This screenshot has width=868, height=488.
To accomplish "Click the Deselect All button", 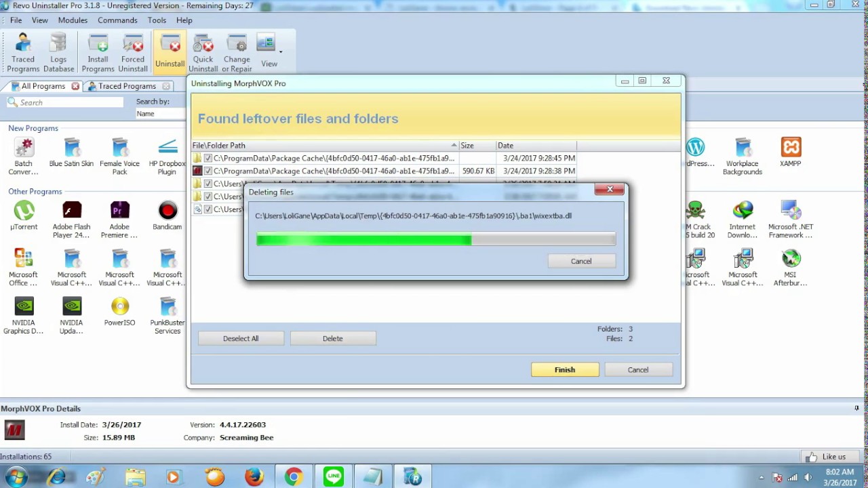I will (241, 338).
